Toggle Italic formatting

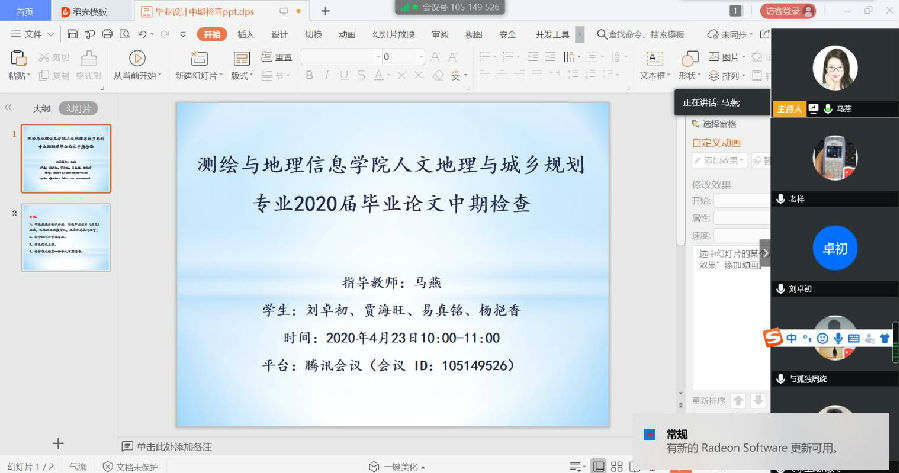click(327, 75)
